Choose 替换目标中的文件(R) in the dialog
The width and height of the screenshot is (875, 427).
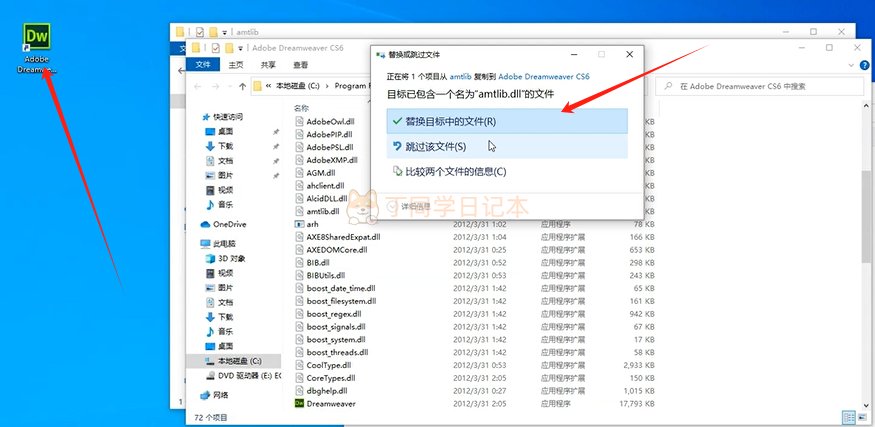507,121
